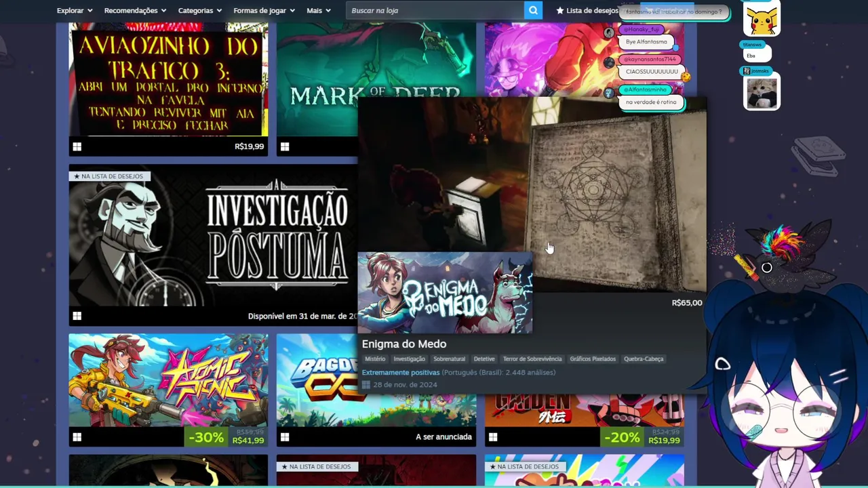Image resolution: width=868 pixels, height=488 pixels.
Task: Click the blue magnifier search button
Action: [x=534, y=10]
